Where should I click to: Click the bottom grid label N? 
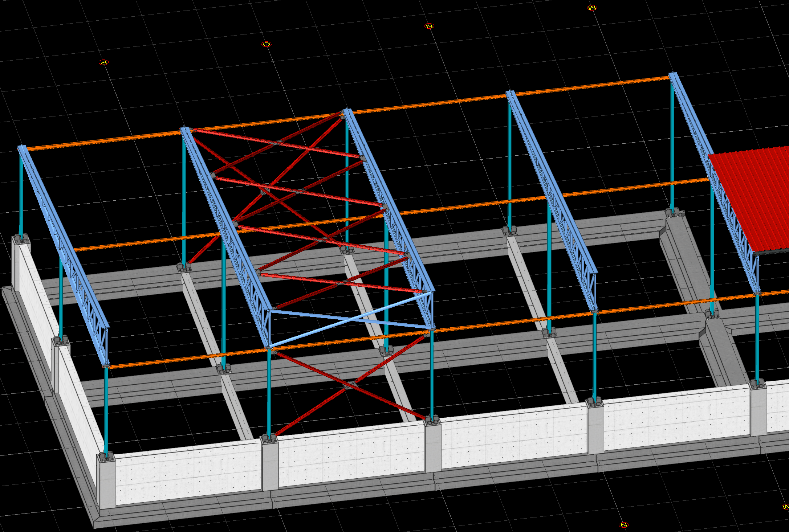click(623, 525)
